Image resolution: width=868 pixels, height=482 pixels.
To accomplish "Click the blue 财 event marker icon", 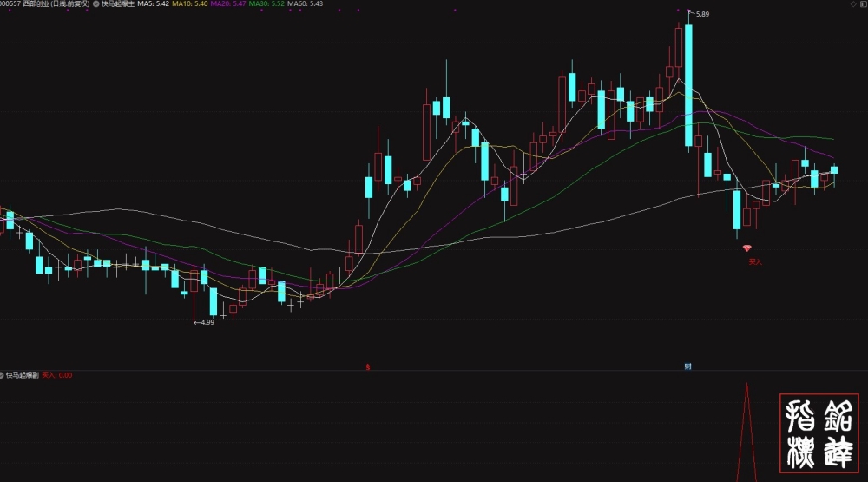I will (x=687, y=366).
